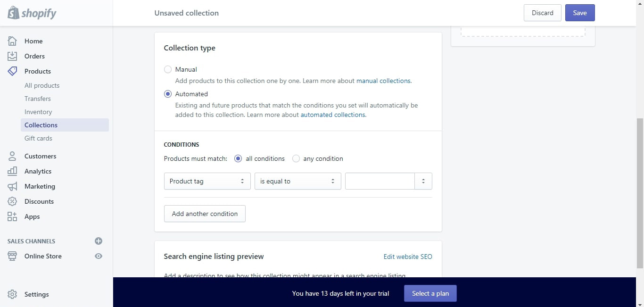Click Add another condition button
This screenshot has width=644, height=307.
point(205,214)
